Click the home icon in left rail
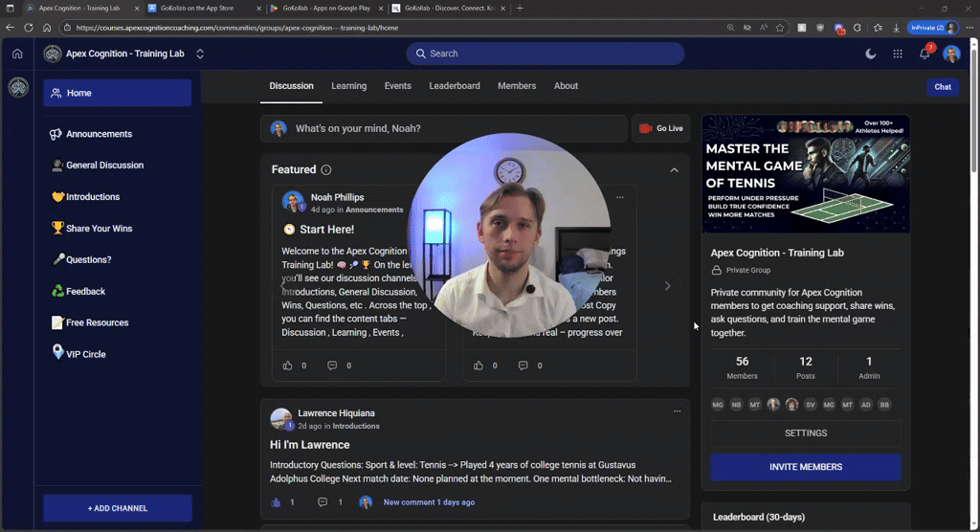 [17, 54]
